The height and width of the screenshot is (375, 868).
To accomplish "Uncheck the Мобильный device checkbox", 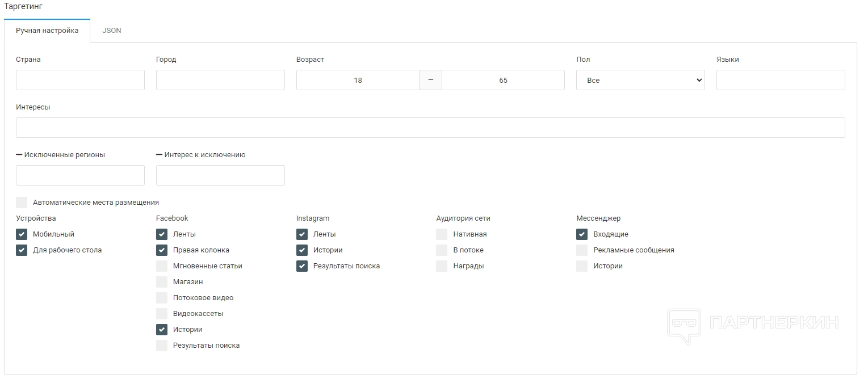I will coord(22,234).
